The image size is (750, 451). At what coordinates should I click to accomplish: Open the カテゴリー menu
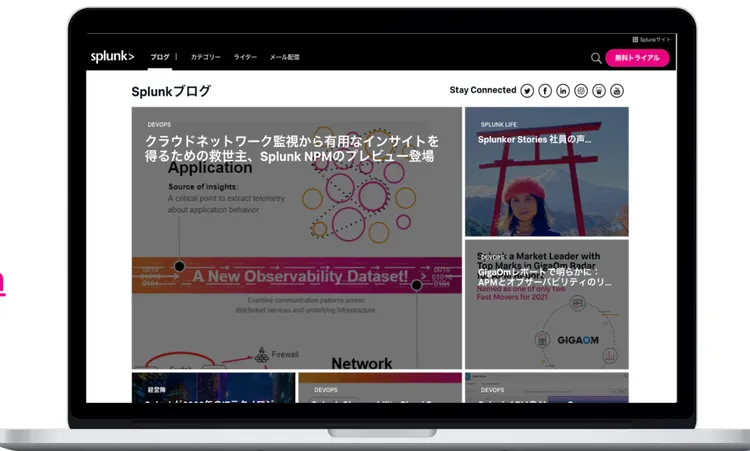206,57
